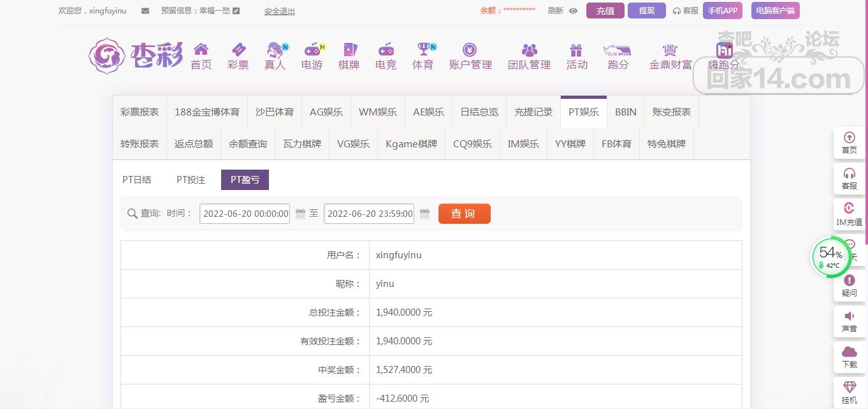This screenshot has width=868, height=410.
Task: Switch to the PT日结 sub-tab
Action: click(137, 180)
